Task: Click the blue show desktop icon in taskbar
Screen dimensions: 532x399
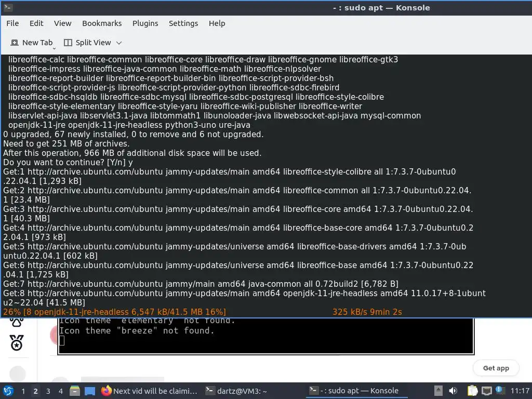Action: [90, 391]
